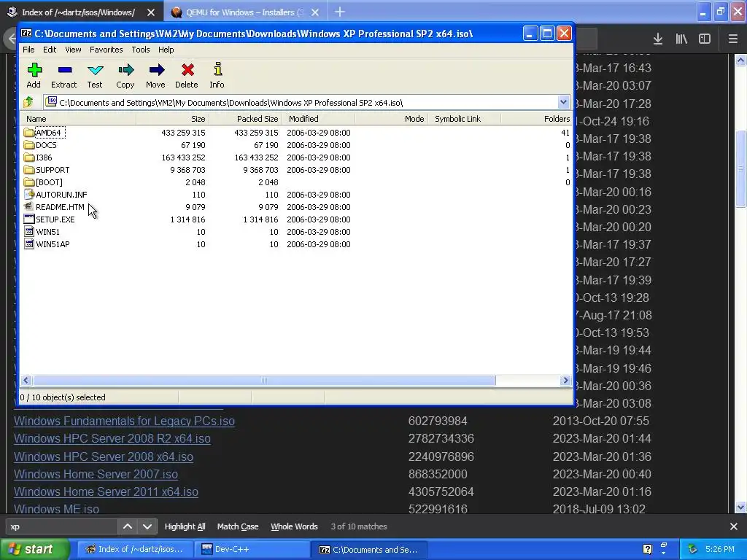This screenshot has height=560, width=747.
Task: Select the WIN51 file icon
Action: 29,231
